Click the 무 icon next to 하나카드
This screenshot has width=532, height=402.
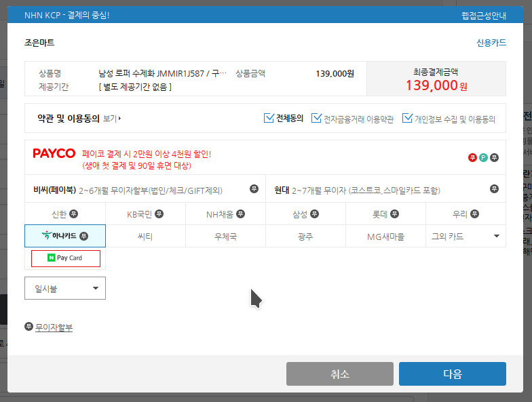(x=84, y=236)
